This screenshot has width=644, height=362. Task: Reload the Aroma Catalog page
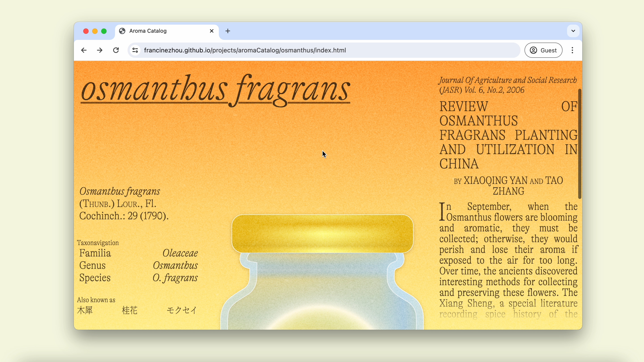tap(116, 50)
